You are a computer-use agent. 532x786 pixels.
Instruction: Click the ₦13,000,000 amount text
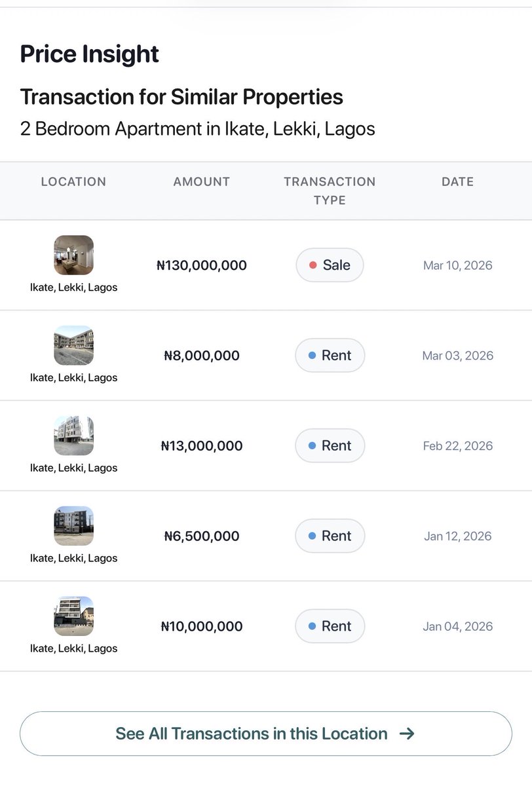[202, 446]
